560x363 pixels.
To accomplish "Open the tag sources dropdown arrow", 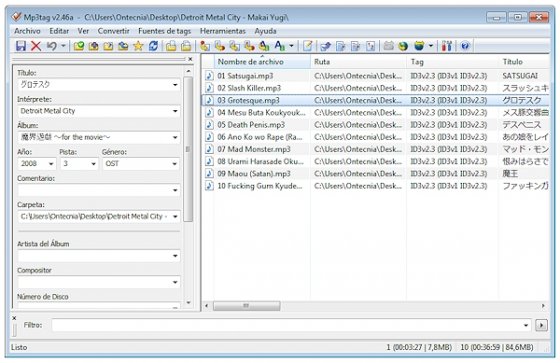I will pos(431,46).
